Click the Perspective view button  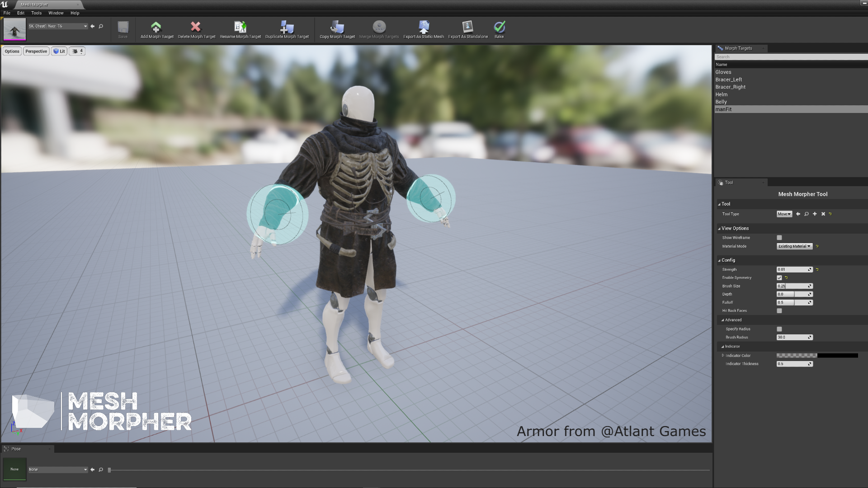click(36, 51)
